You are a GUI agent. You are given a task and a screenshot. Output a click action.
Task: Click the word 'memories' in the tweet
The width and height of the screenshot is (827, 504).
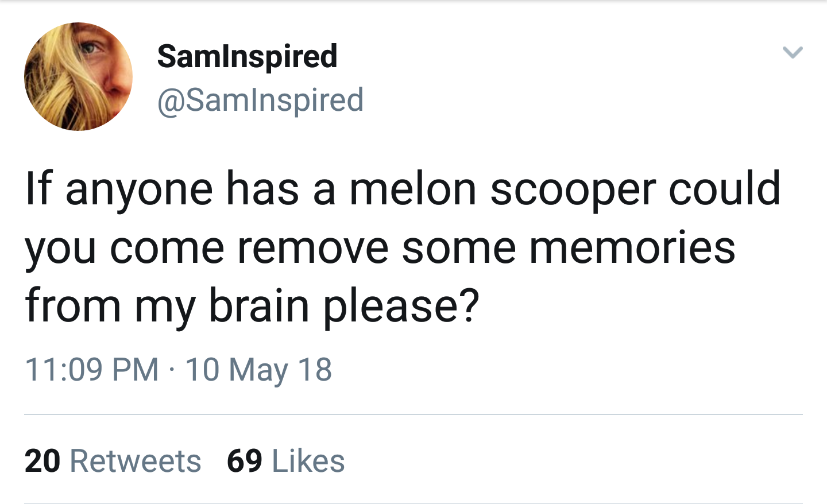[632, 248]
